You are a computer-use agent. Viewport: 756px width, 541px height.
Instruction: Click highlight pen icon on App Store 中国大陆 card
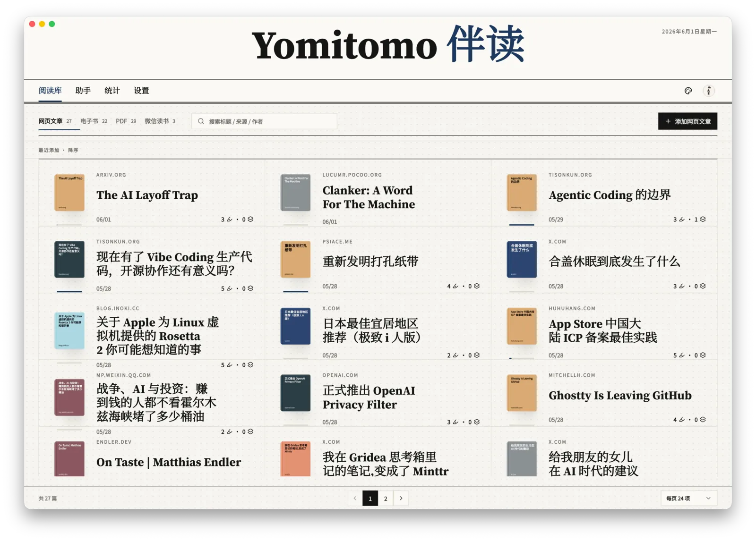pos(682,355)
